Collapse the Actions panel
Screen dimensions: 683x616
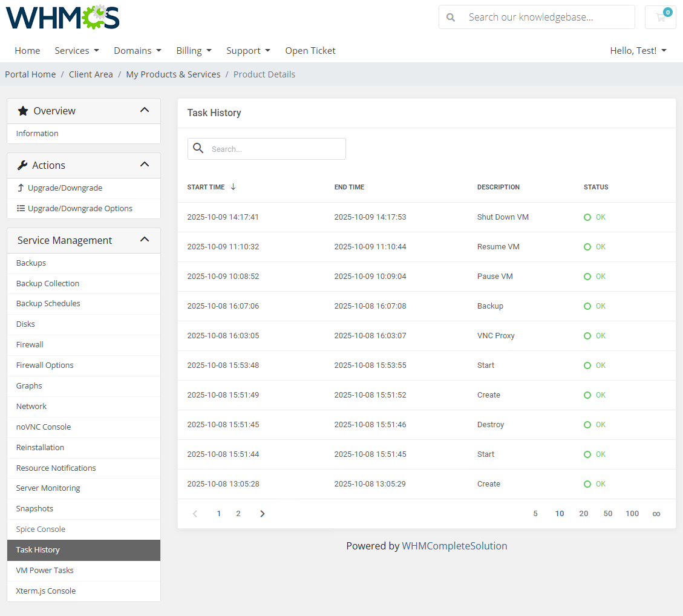point(145,165)
